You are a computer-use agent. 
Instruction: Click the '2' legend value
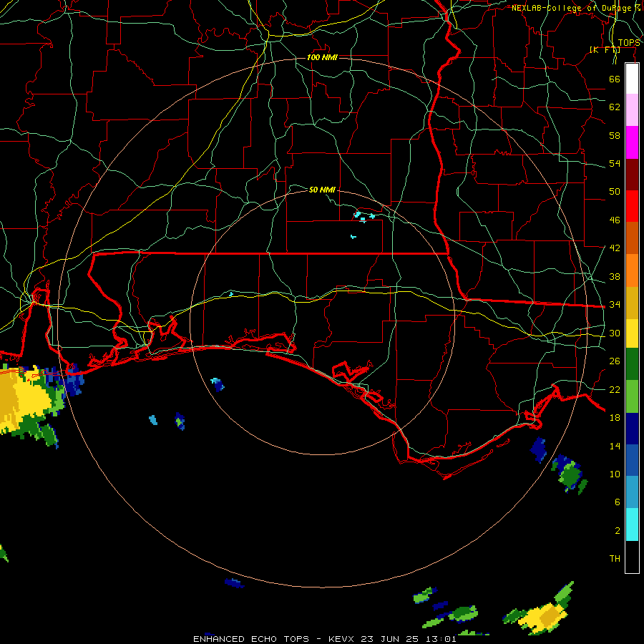click(618, 530)
